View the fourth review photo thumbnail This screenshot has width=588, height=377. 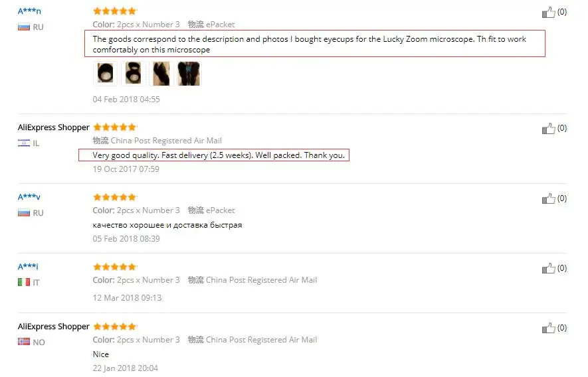click(x=189, y=74)
